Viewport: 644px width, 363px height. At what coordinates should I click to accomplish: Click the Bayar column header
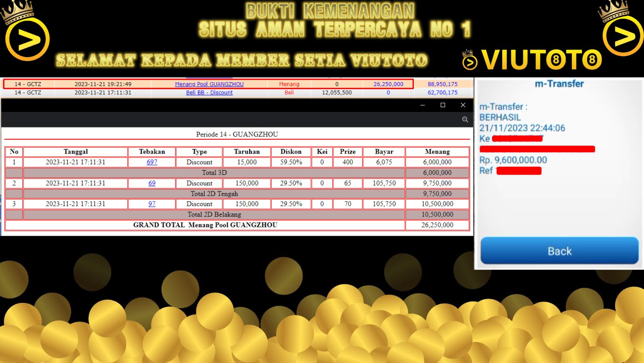[x=384, y=152]
